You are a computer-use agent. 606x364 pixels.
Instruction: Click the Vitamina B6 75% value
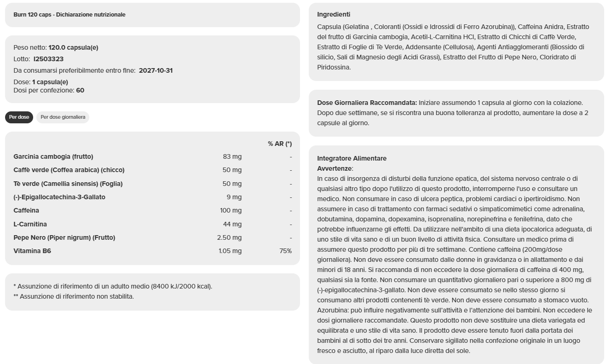[285, 251]
